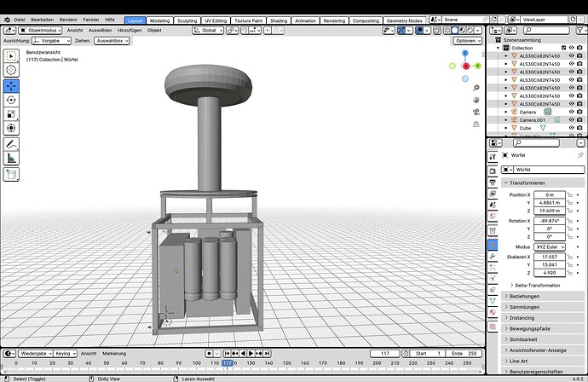Open the Tool properties tab
The width and height of the screenshot is (588, 382).
(x=493, y=157)
